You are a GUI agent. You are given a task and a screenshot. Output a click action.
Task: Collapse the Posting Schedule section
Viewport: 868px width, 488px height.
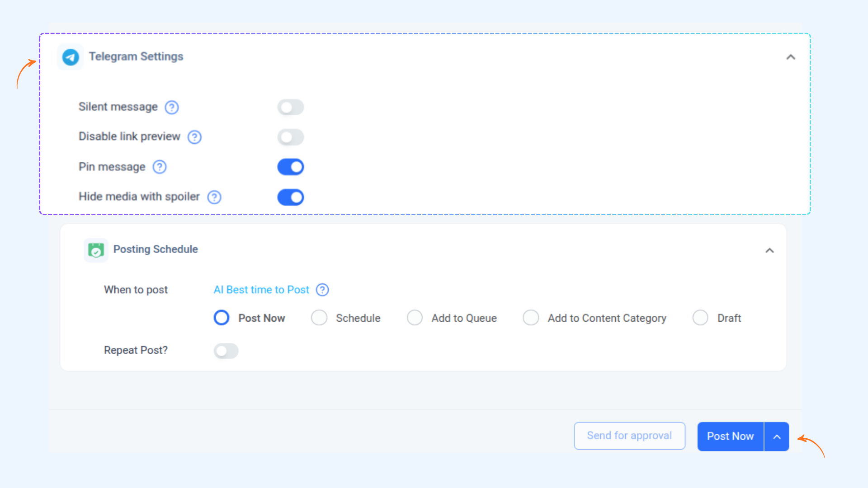(x=769, y=250)
